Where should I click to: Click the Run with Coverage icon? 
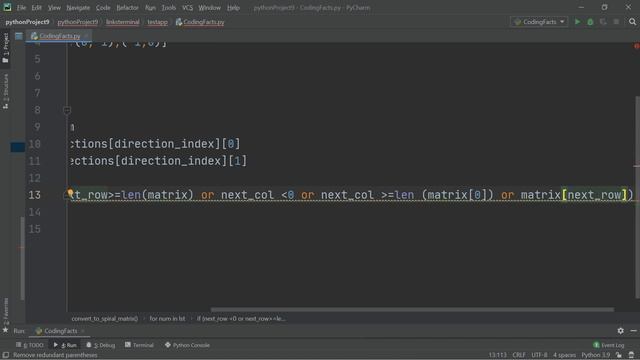[x=603, y=22]
